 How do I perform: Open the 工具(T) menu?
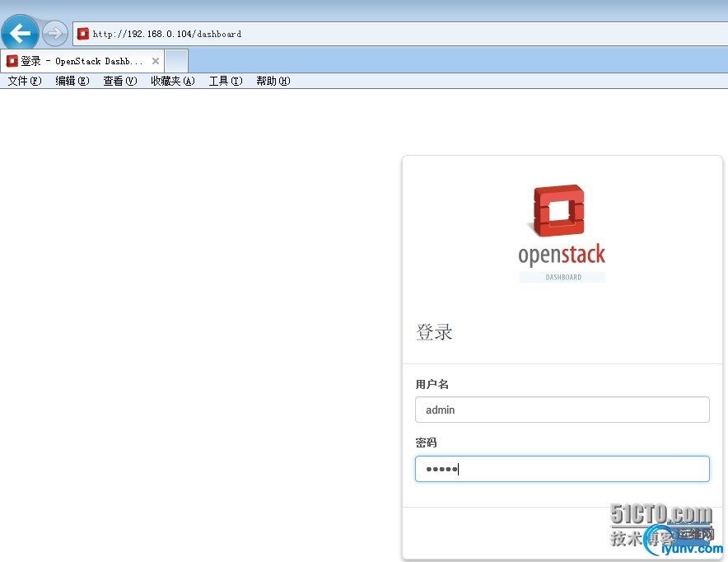[x=226, y=81]
